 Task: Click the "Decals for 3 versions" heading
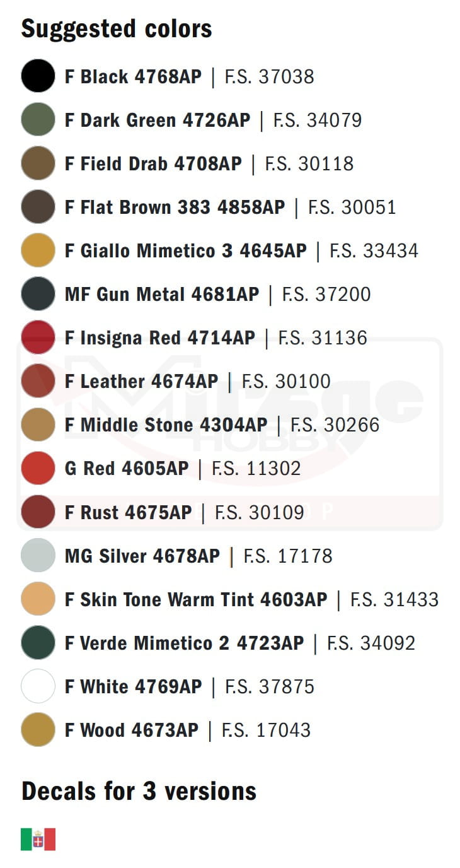[139, 791]
